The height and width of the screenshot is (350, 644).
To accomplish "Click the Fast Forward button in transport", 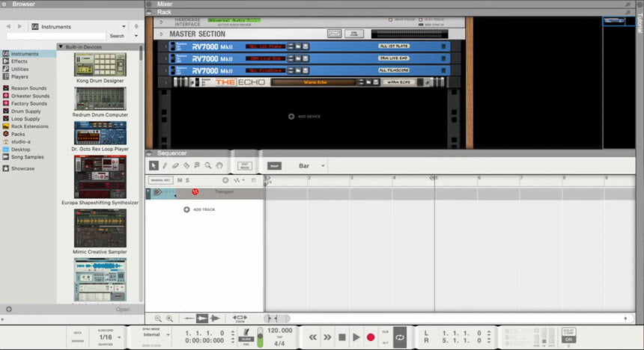I will pos(327,337).
